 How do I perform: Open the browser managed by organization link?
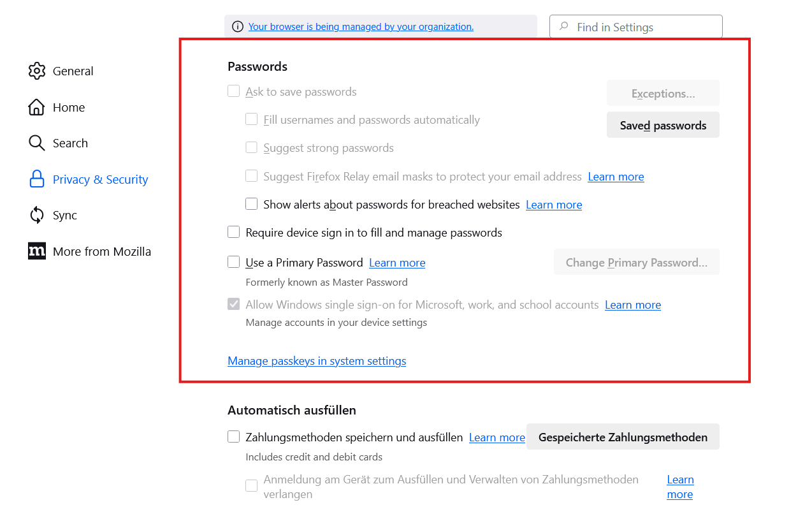click(x=361, y=27)
